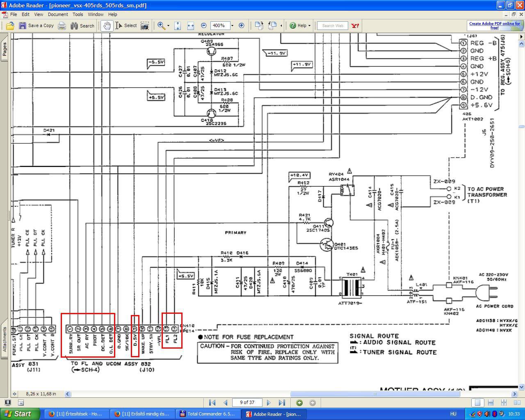Screen dimensions: 525x420
Task: Click the horizontal scrollbar thumb
Action: 375,394
